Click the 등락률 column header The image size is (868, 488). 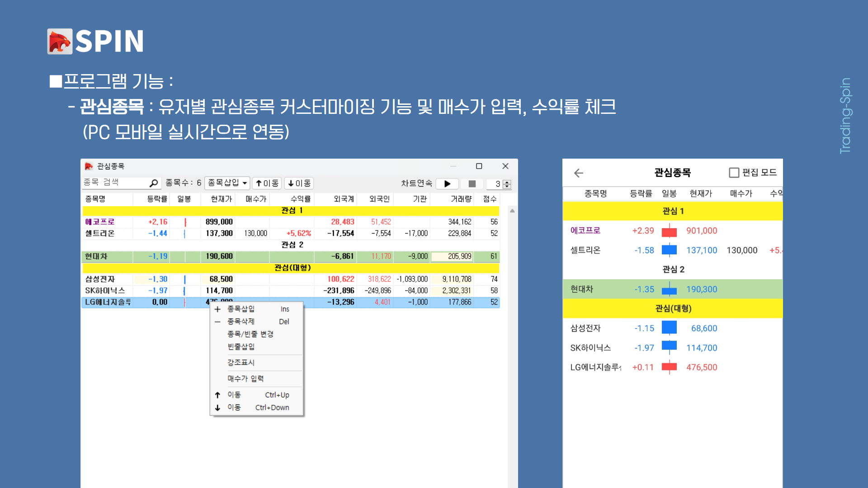pos(157,199)
